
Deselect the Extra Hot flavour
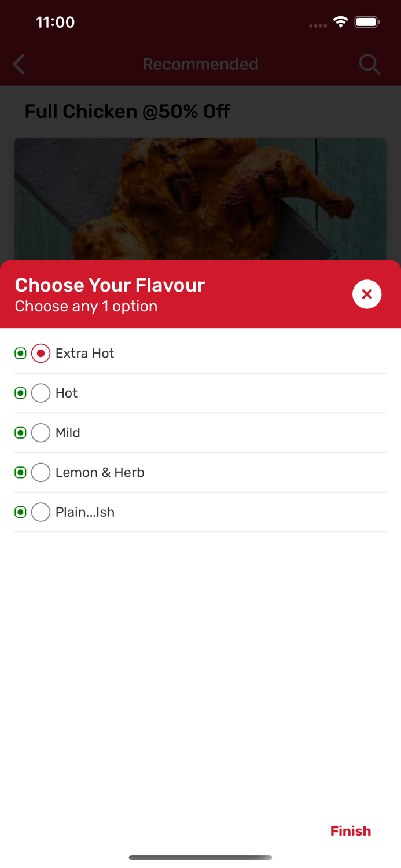tap(41, 353)
